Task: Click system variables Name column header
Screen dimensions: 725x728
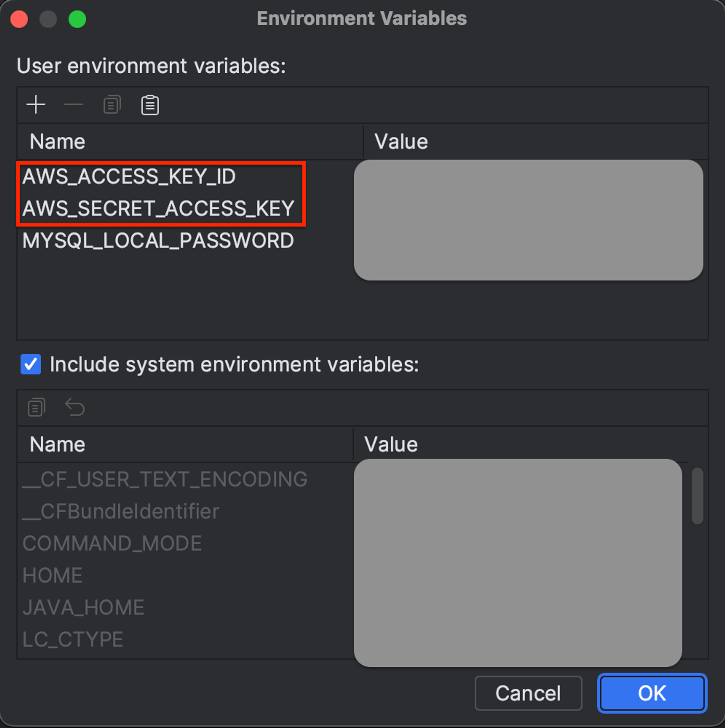Action: point(57,444)
